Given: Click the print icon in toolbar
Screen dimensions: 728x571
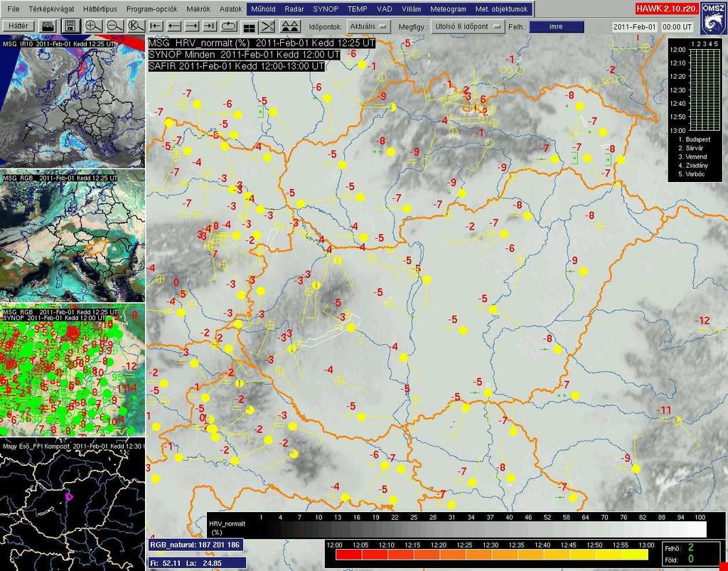Looking at the screenshot, I should tap(48, 26).
